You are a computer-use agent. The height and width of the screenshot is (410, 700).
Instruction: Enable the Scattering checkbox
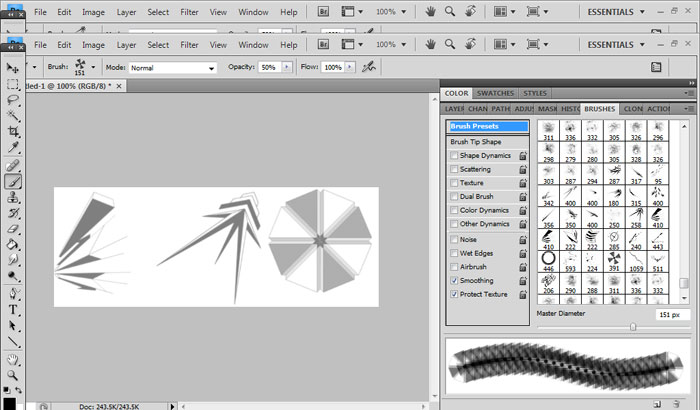(x=454, y=169)
